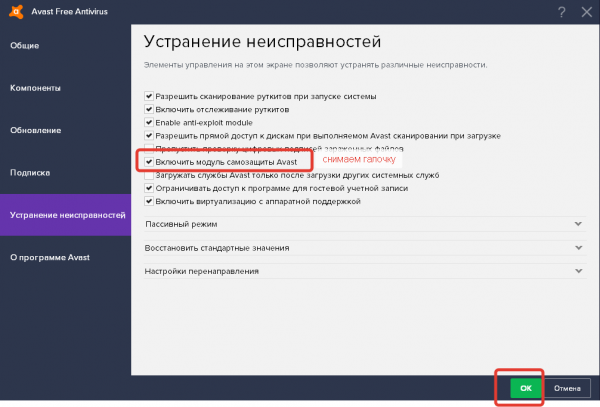Confirm settings with the green OK button
600x407 pixels.
point(526,388)
